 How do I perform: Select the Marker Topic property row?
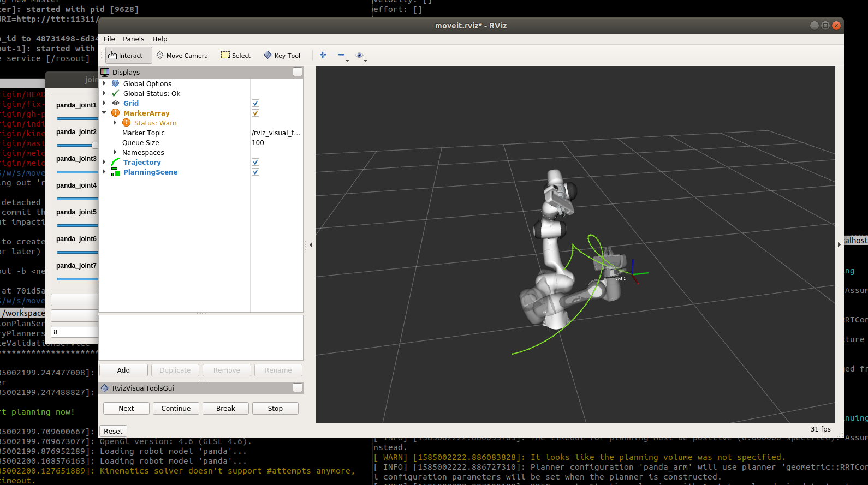pyautogui.click(x=201, y=133)
